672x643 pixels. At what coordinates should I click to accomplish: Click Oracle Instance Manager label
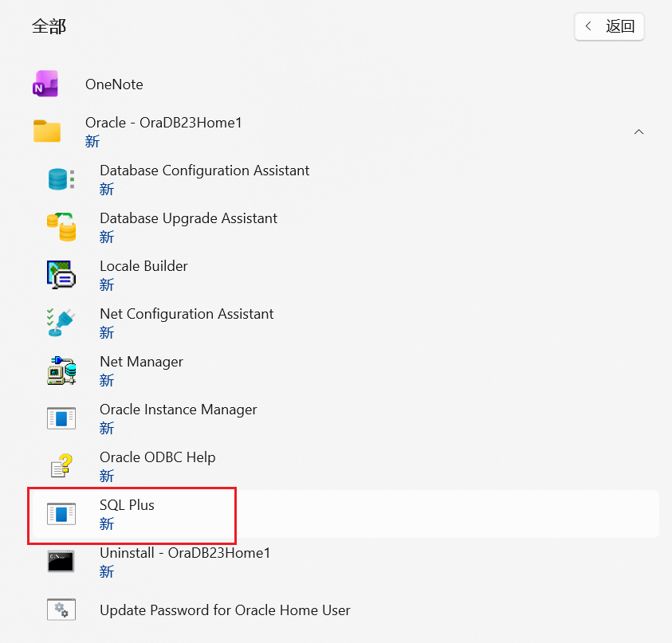pyautogui.click(x=179, y=410)
